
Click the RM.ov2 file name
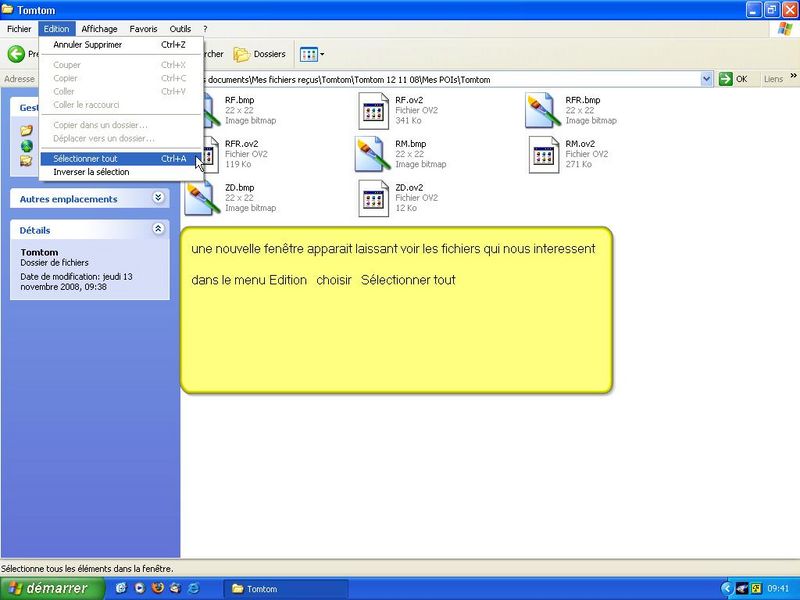coord(580,144)
